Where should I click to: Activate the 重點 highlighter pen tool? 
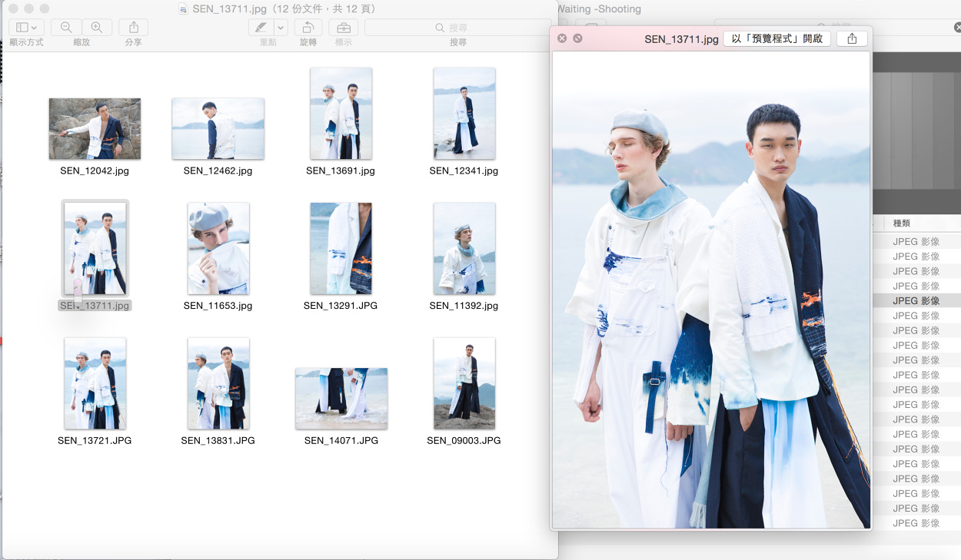coord(261,28)
